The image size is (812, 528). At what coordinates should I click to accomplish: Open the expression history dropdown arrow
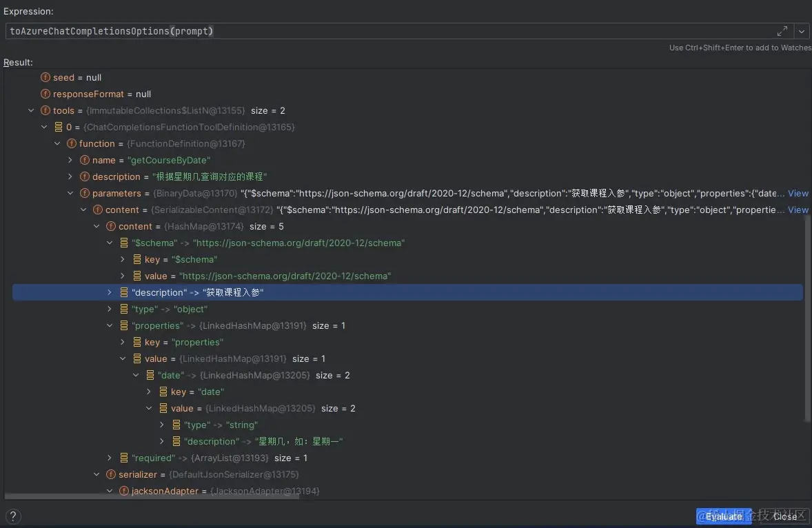(802, 31)
